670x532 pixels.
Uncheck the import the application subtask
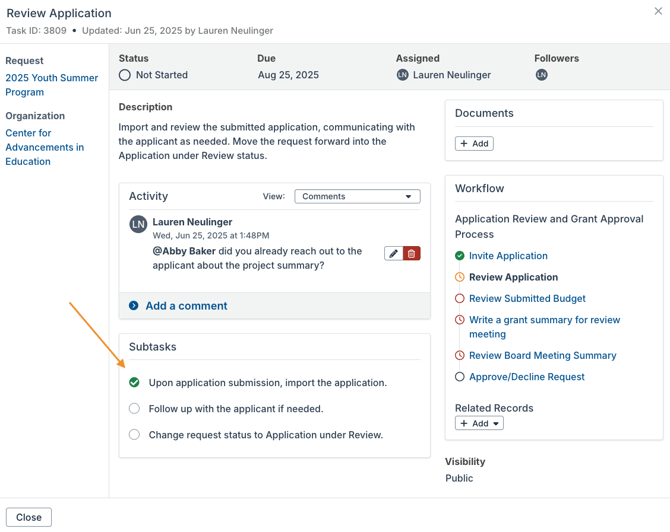pos(134,383)
